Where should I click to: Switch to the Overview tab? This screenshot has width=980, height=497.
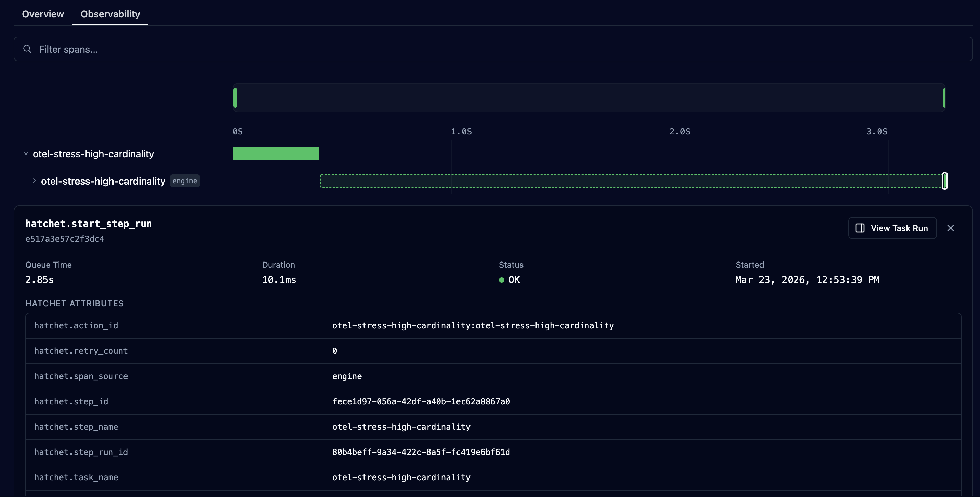43,14
